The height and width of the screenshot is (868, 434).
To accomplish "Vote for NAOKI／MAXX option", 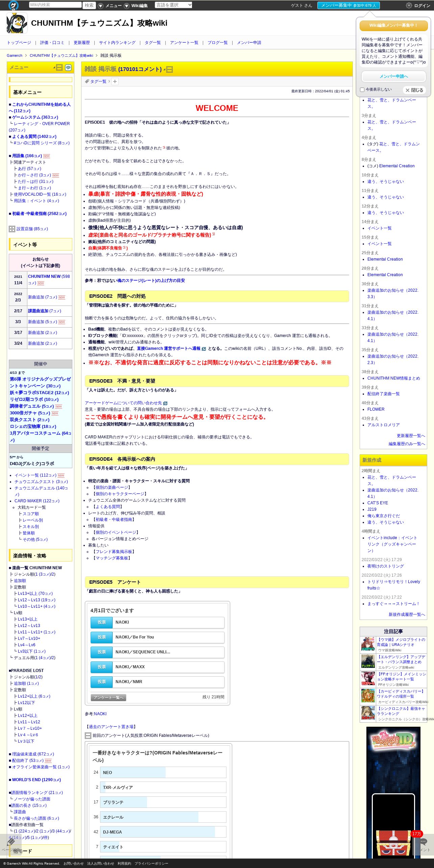I will coord(102,667).
